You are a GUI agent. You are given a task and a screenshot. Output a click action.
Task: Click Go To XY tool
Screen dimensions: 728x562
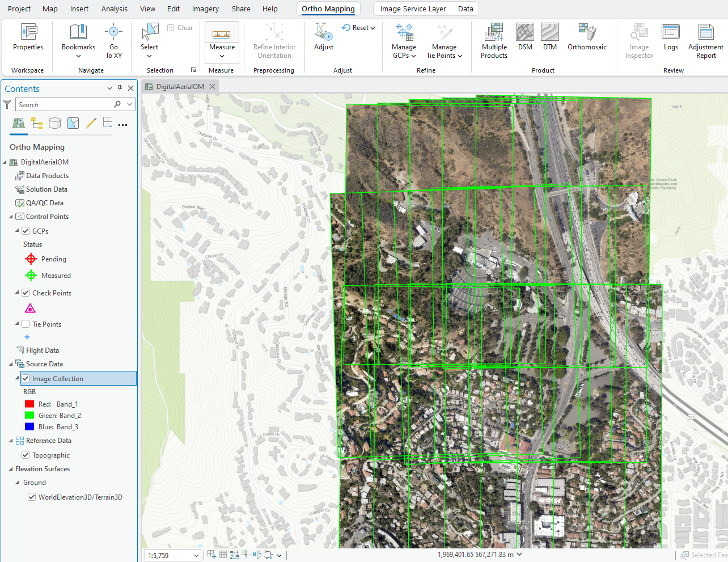click(113, 41)
